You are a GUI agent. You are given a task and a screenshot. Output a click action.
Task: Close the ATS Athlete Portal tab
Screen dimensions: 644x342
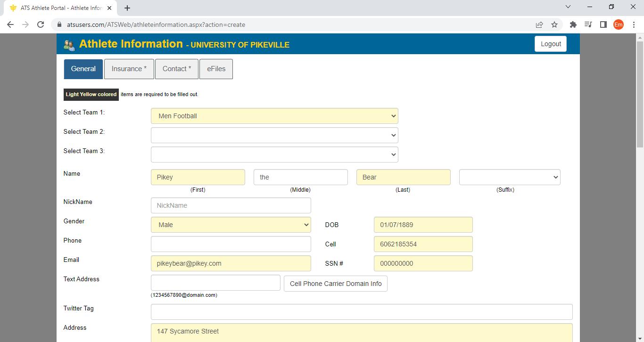[x=109, y=8]
